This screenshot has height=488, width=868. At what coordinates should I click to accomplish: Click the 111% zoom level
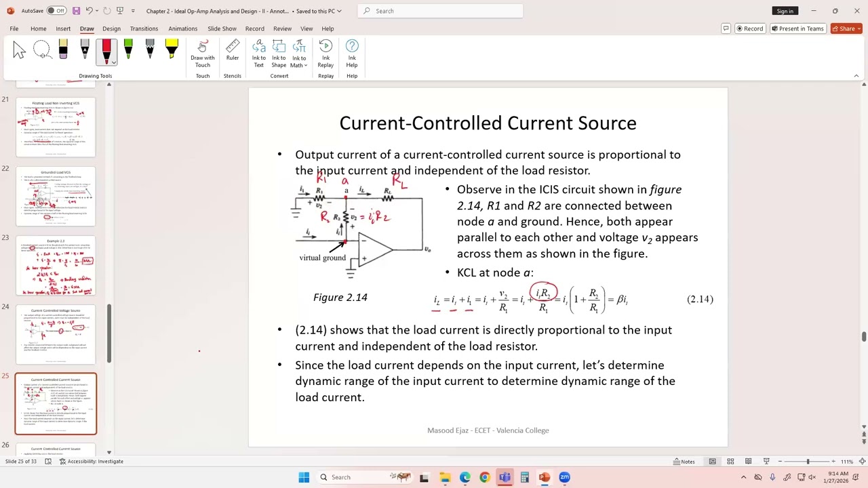[846, 462]
